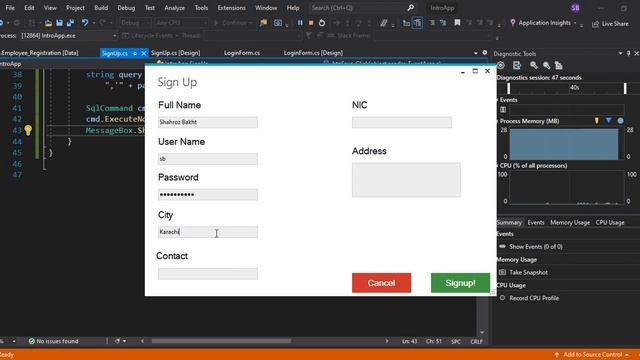Viewport: 640px width, 360px height.
Task: Pin the SignUp.cs tab
Action: coord(135,53)
